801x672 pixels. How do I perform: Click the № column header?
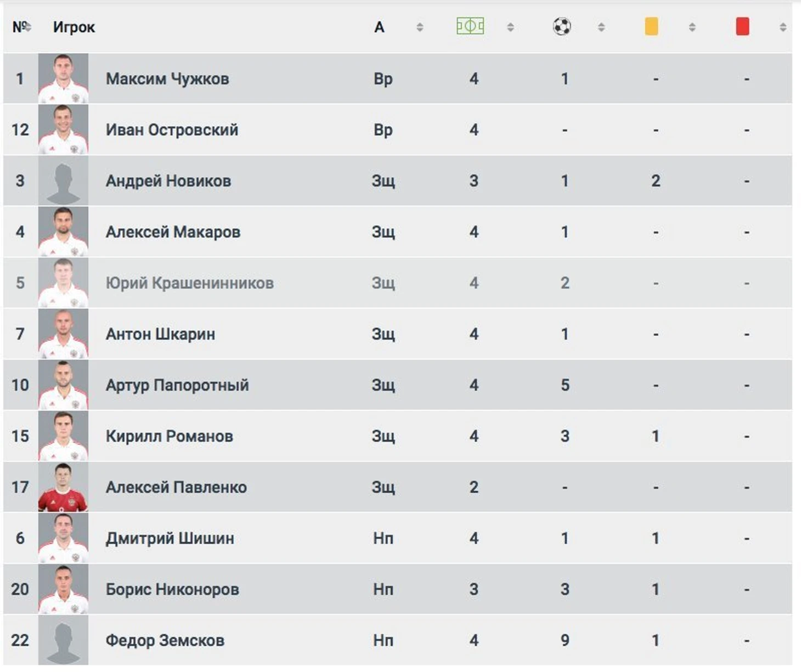pos(20,27)
